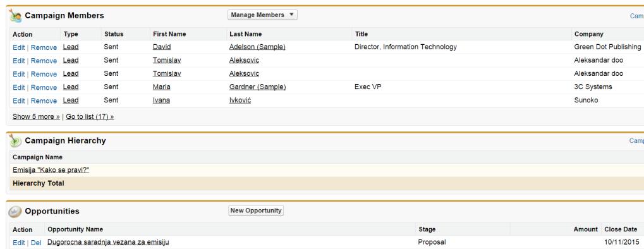Open Lead type link for Ivana
The height and width of the screenshot is (249, 644).
coord(71,100)
